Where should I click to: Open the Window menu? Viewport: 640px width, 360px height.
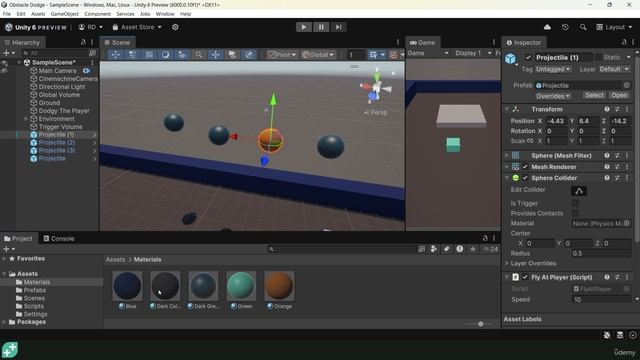point(165,14)
